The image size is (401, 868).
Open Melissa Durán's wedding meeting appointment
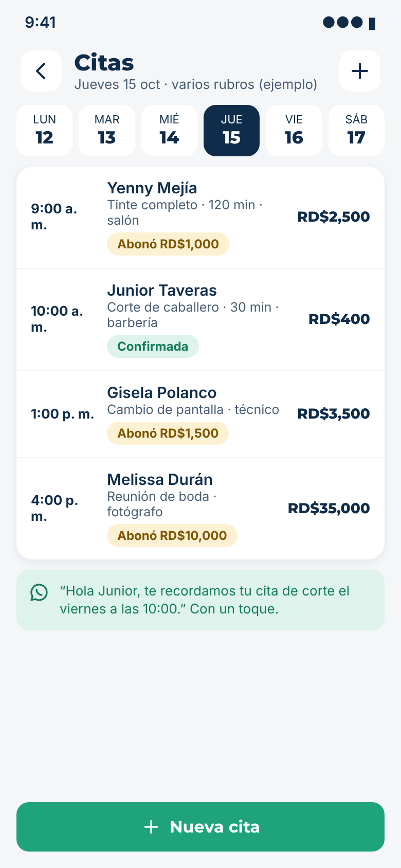pos(200,509)
